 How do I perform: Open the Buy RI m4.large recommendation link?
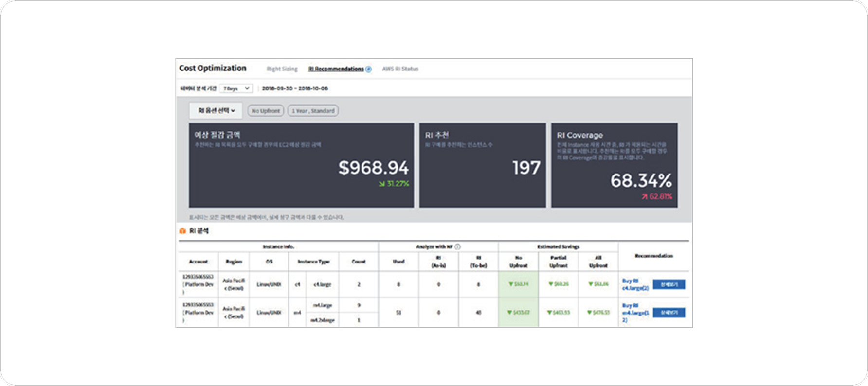[634, 313]
